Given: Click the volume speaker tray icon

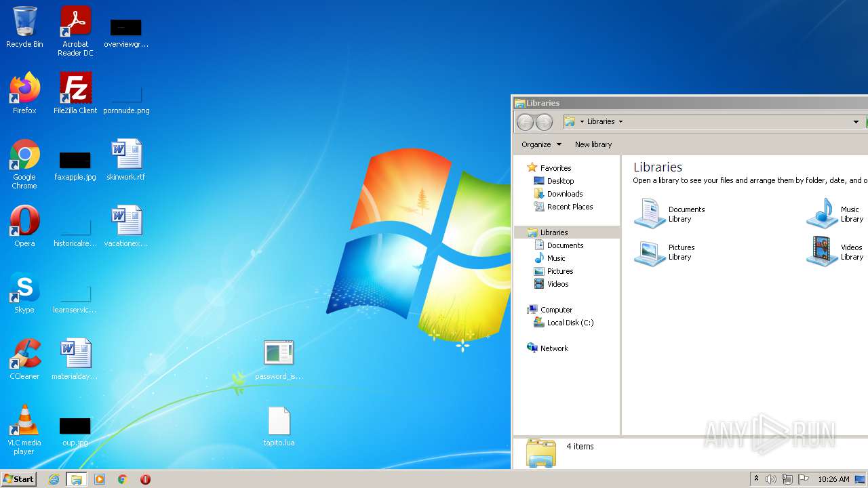Looking at the screenshot, I should [770, 479].
